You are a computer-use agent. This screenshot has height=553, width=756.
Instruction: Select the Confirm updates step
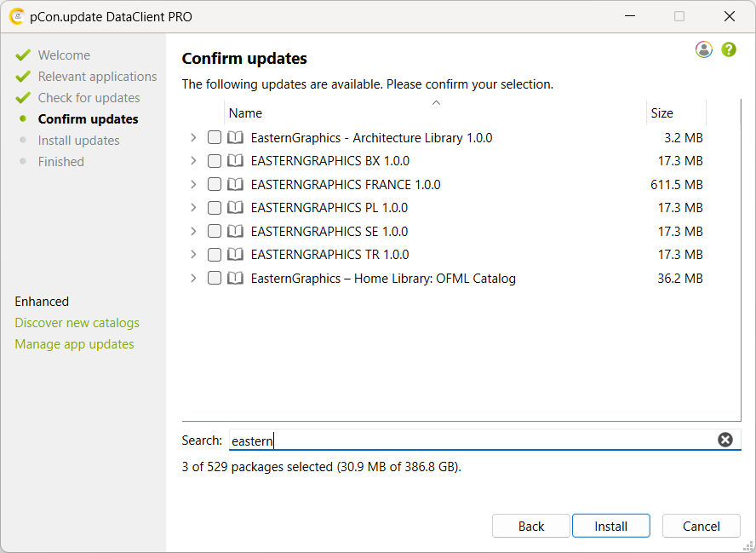(89, 119)
